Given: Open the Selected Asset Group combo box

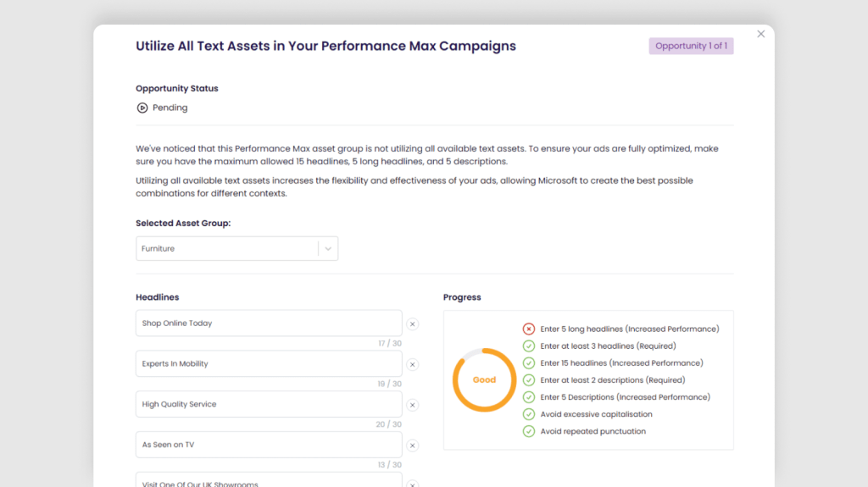Looking at the screenshot, I should [x=237, y=249].
